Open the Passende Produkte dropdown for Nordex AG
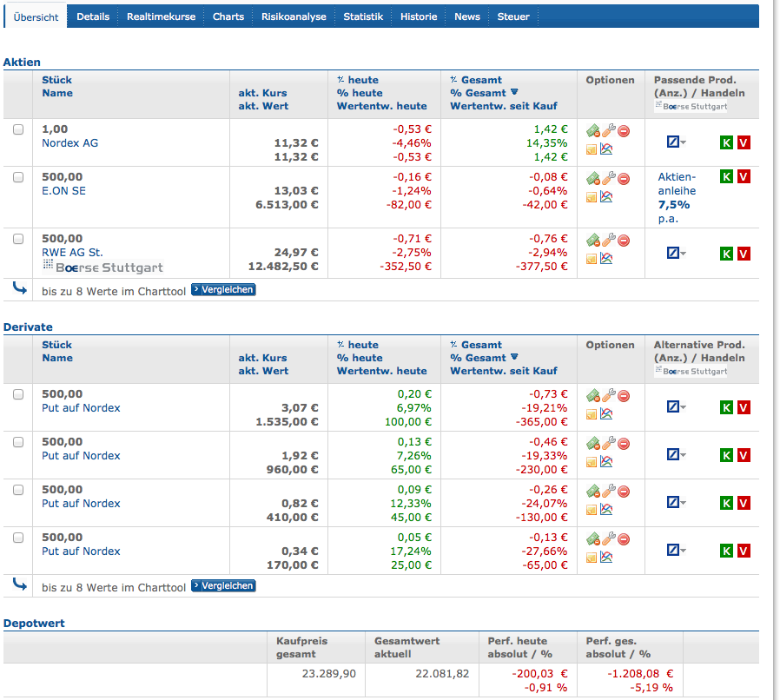780x700 pixels. coord(676,140)
